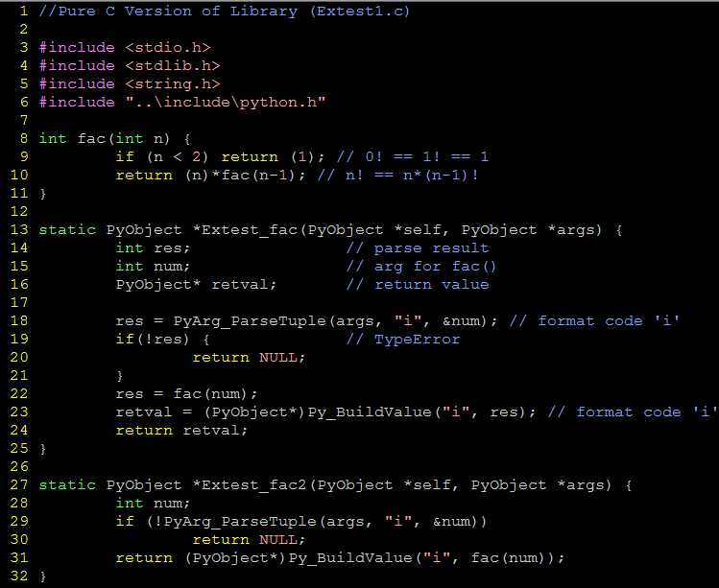Click "int num;" declaration on line 28

tap(153, 504)
